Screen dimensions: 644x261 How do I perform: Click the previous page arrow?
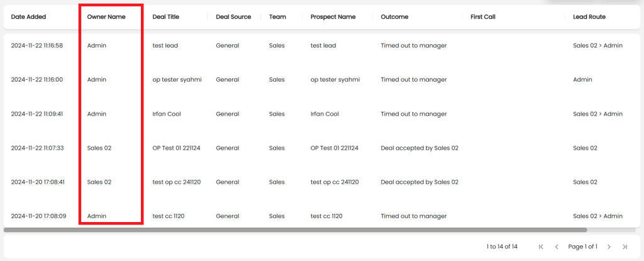(556, 247)
